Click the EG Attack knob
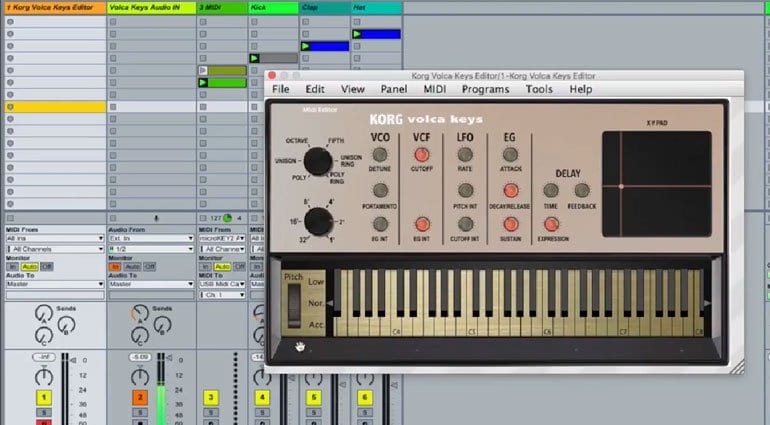The width and height of the screenshot is (770, 425). click(x=510, y=155)
